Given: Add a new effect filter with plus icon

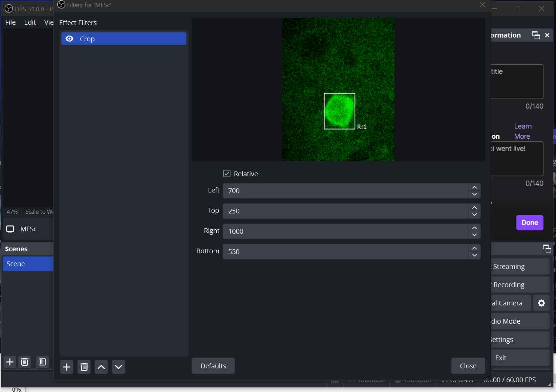Looking at the screenshot, I should point(67,367).
